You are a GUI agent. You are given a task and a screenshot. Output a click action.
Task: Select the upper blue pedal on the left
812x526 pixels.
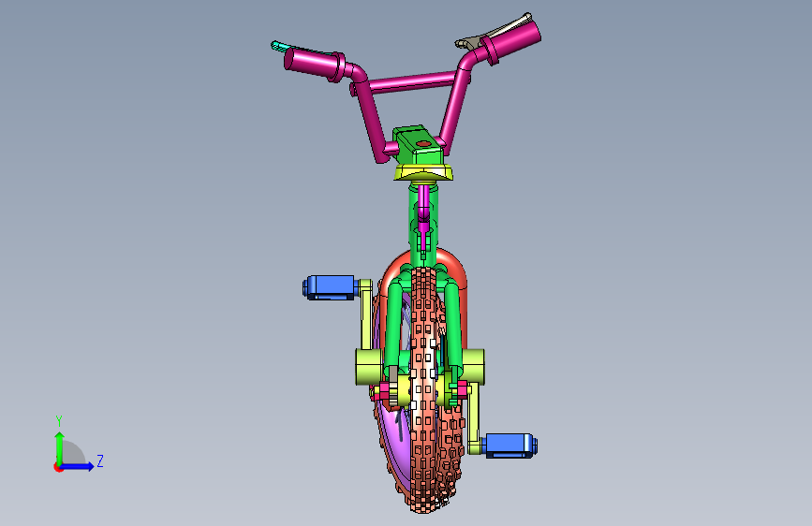tap(330, 287)
